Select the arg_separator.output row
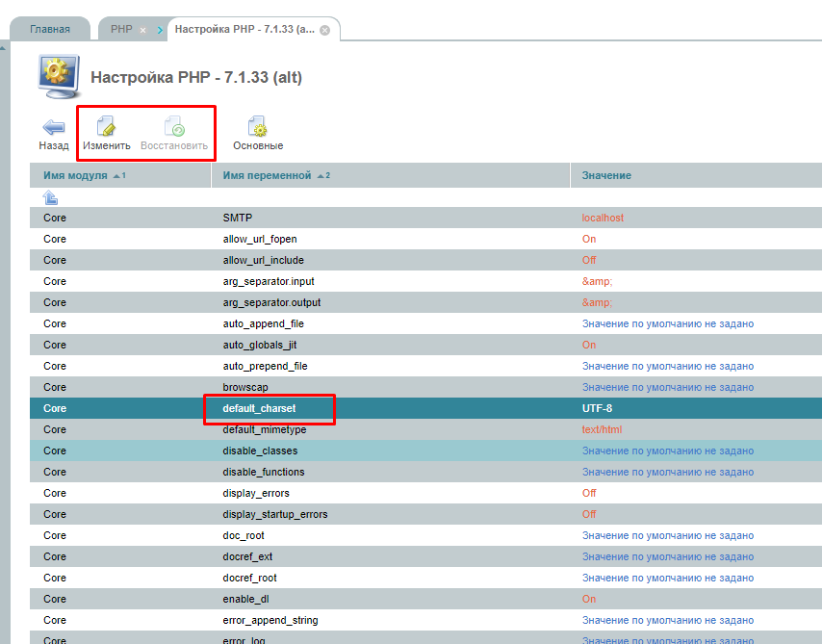 click(425, 302)
